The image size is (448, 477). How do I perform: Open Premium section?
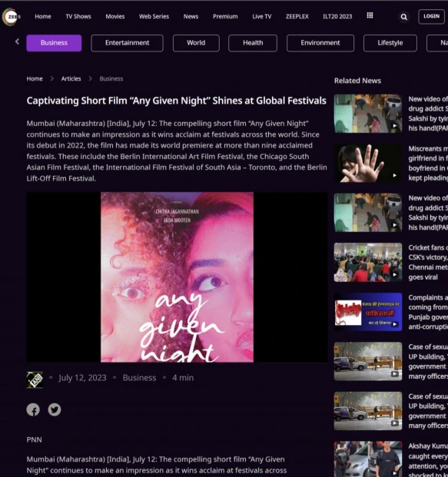225,16
